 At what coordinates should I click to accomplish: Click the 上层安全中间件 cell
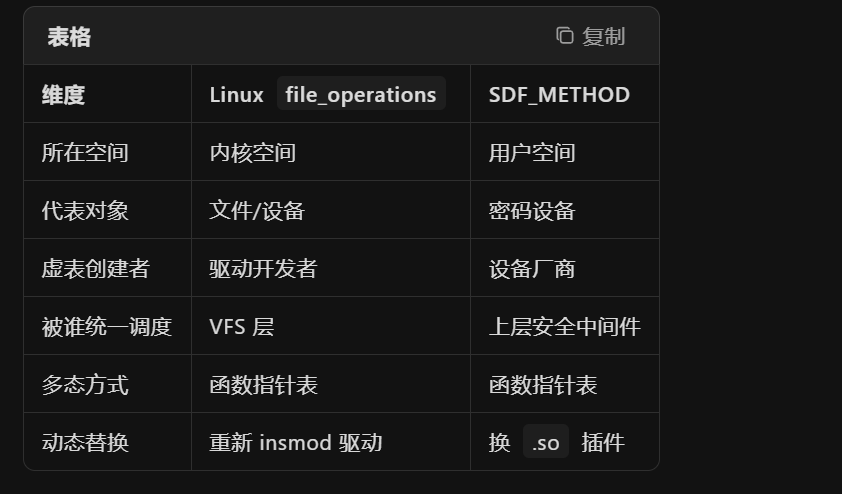point(564,326)
